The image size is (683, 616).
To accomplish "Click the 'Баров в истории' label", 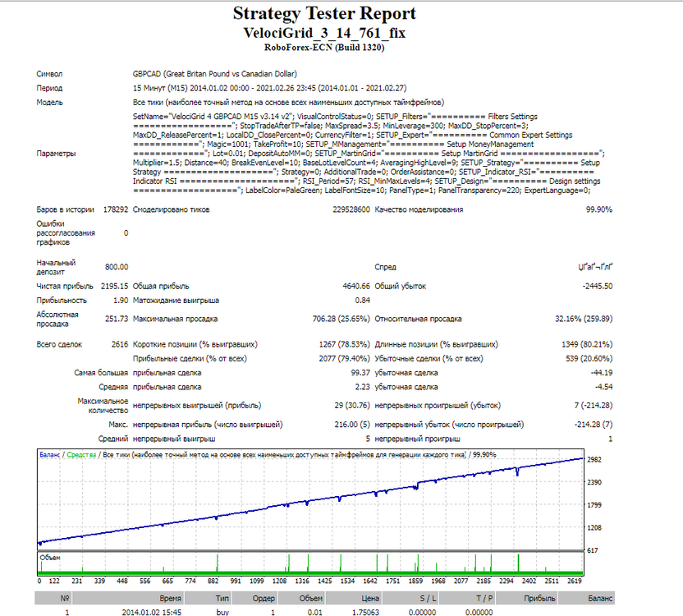I will (x=65, y=209).
